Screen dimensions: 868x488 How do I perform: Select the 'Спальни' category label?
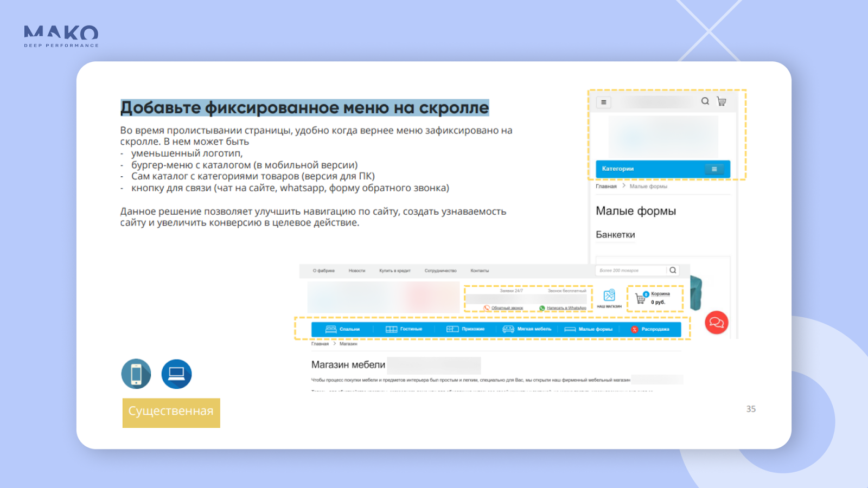(350, 329)
